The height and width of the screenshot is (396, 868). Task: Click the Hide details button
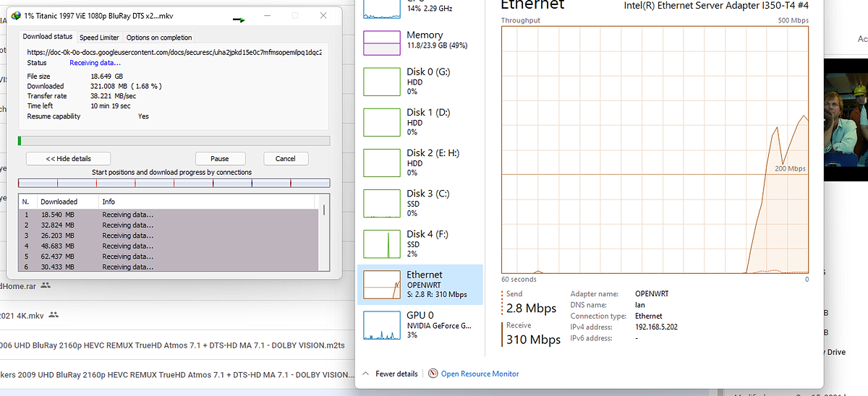click(x=68, y=158)
